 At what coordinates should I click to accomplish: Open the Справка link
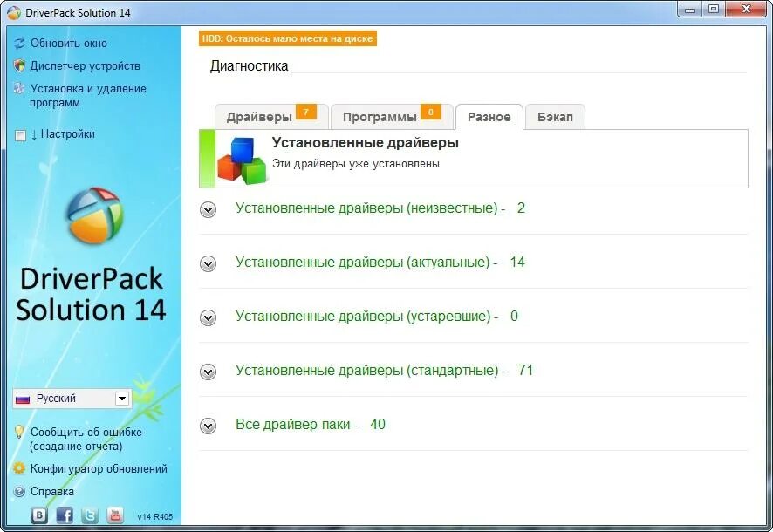(x=52, y=492)
